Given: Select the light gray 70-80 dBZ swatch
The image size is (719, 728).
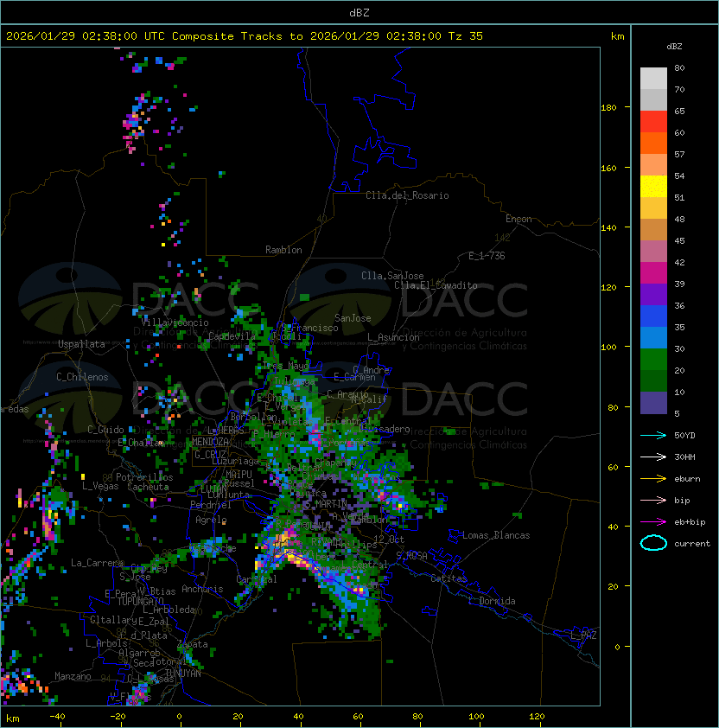Looking at the screenshot, I should (653, 78).
